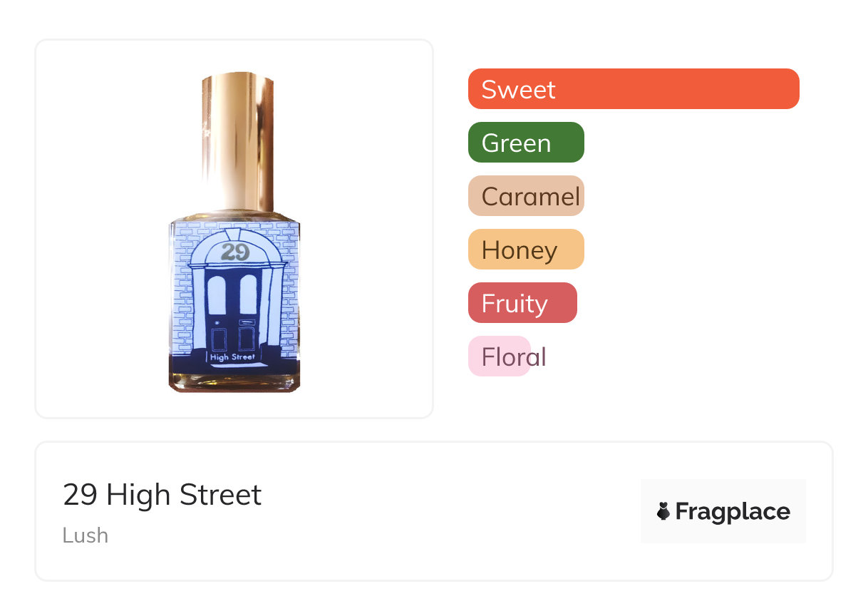Select the orange Sweet accord bar
This screenshot has width=868, height=616.
point(633,89)
